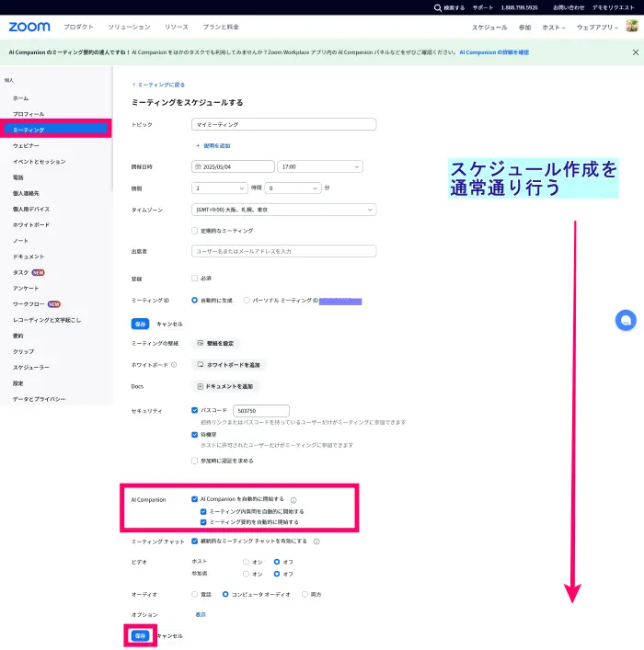Image resolution: width=644 pixels, height=650 pixels.
Task: Click bottom 保存 button
Action: coord(140,635)
